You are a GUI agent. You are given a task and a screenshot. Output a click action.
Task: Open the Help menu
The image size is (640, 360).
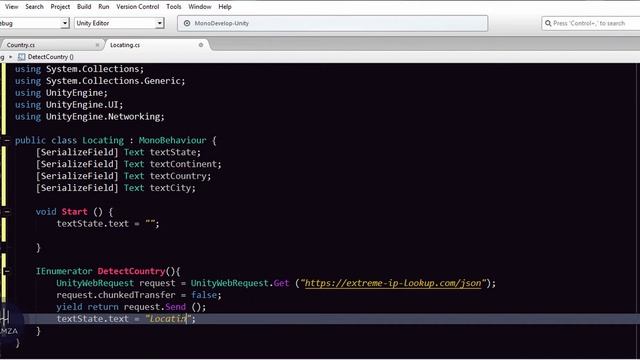coord(224,7)
